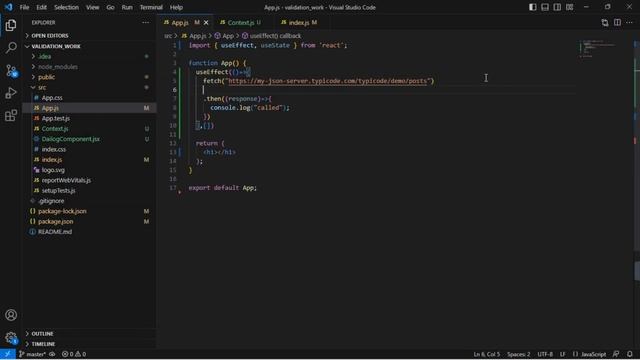The width and height of the screenshot is (640, 360).
Task: Close the App.js editor tab
Action: (x=206, y=23)
